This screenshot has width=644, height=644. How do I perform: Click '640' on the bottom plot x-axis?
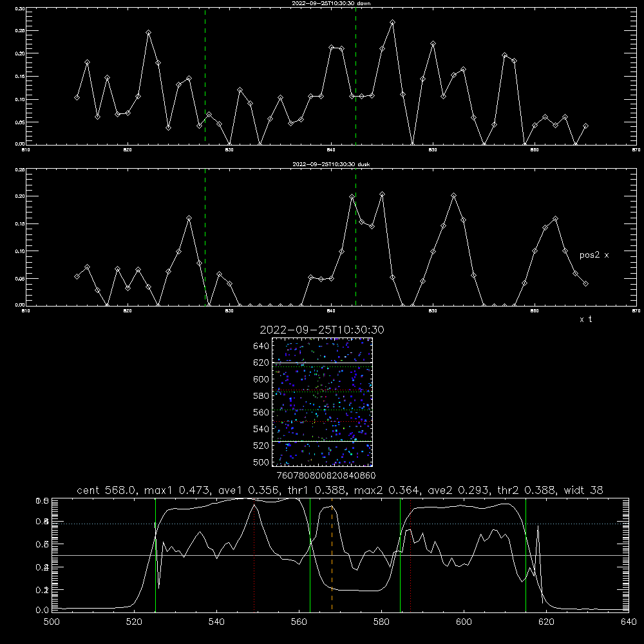(629, 622)
